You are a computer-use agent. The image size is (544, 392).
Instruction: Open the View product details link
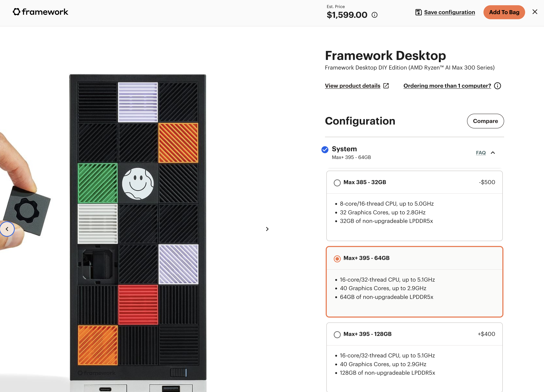click(352, 86)
